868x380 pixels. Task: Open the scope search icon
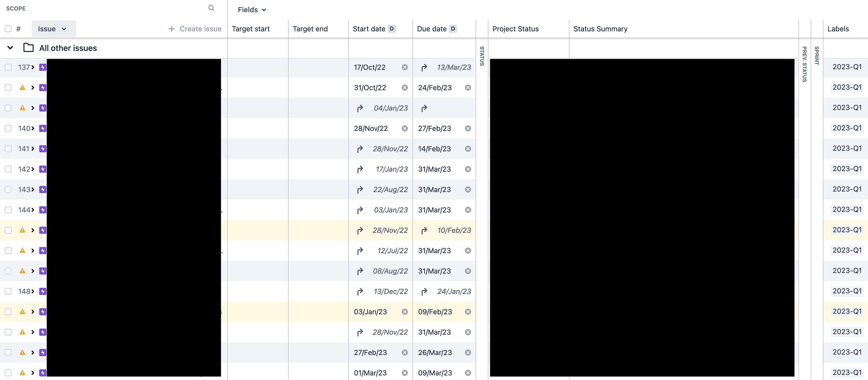pos(211,8)
